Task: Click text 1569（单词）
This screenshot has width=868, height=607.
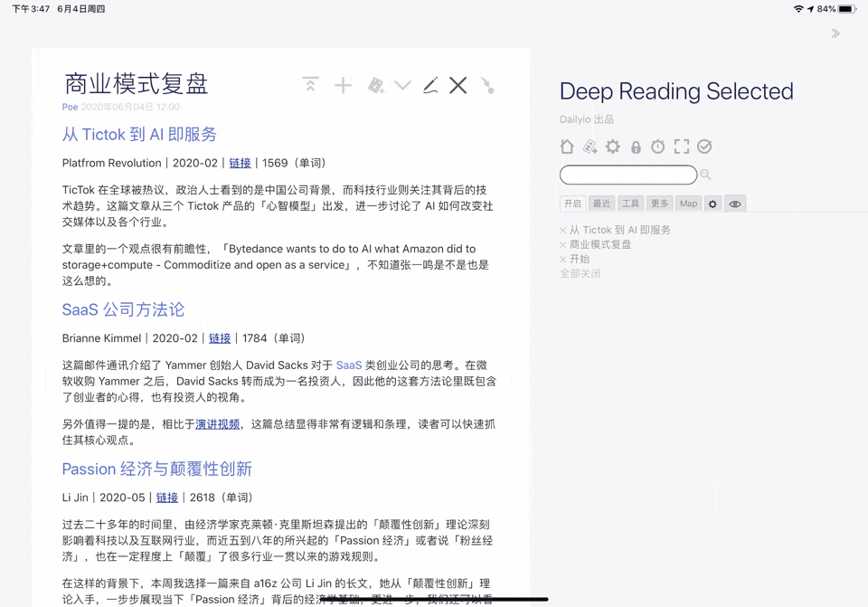Action: pyautogui.click(x=296, y=163)
